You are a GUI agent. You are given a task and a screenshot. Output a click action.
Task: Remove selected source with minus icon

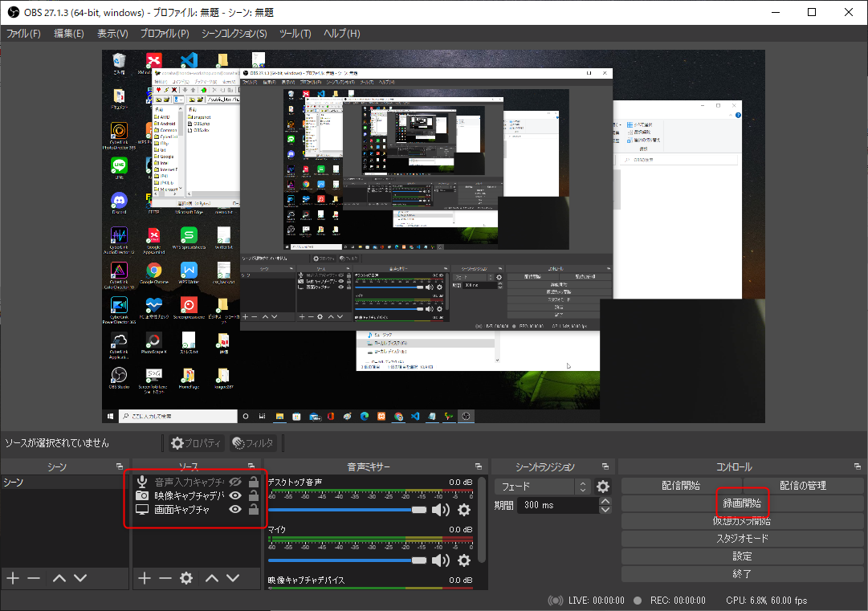click(x=165, y=578)
